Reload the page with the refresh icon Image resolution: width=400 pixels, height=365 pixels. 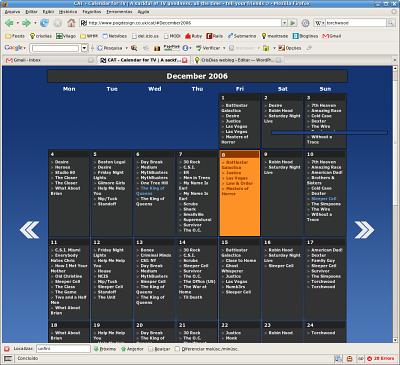coord(44,23)
